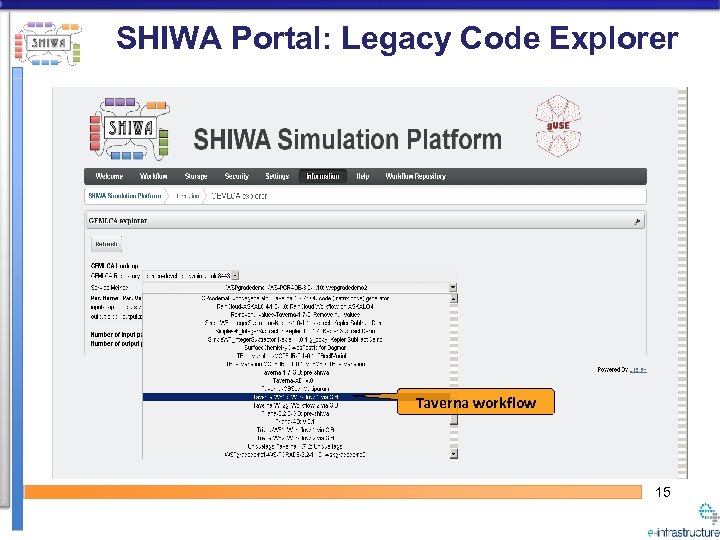Open the Workflow Repository menu

416,176
